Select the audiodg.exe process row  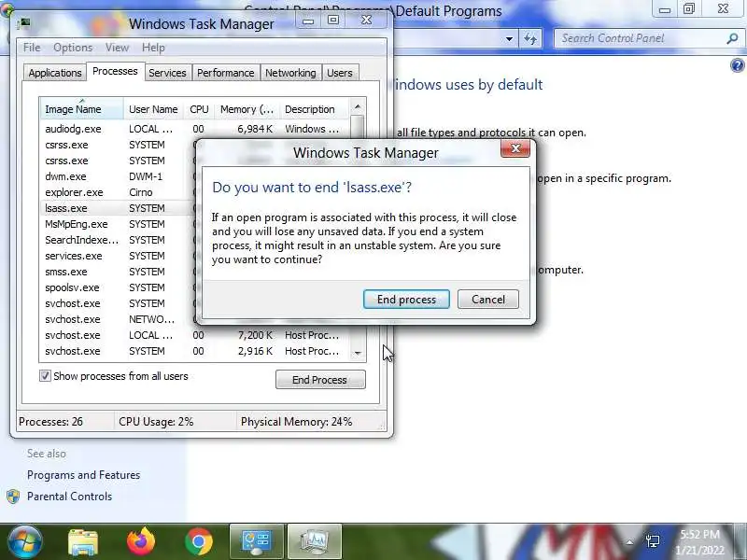tap(194, 129)
